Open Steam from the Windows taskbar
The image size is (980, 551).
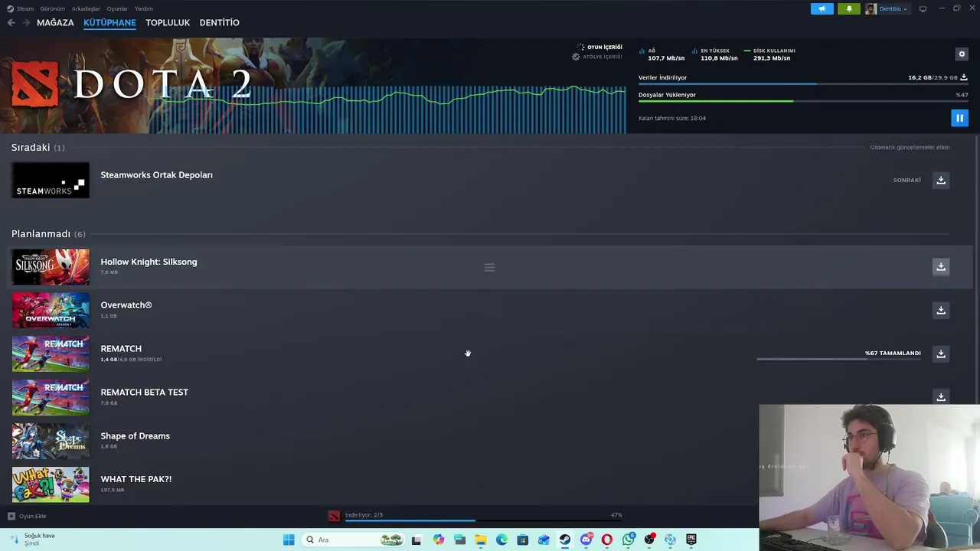[x=564, y=540]
